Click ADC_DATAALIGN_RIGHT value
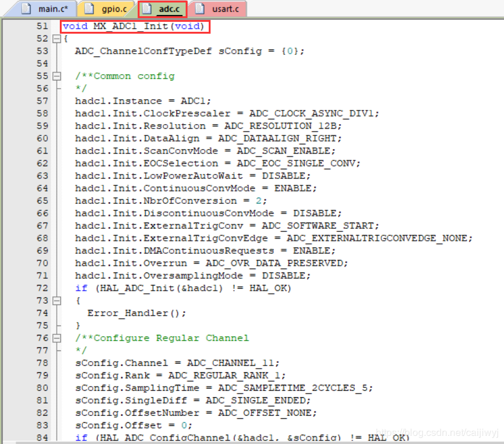 click(277, 138)
